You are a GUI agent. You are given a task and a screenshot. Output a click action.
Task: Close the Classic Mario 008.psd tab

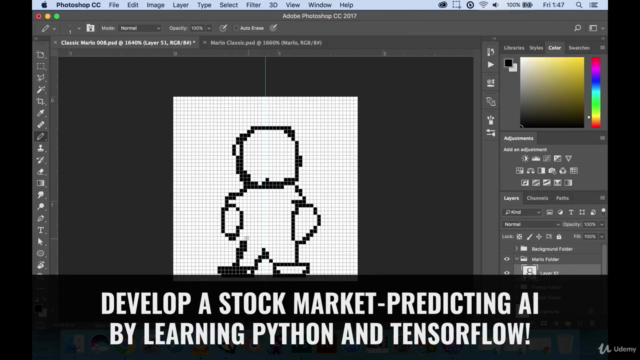click(55, 42)
